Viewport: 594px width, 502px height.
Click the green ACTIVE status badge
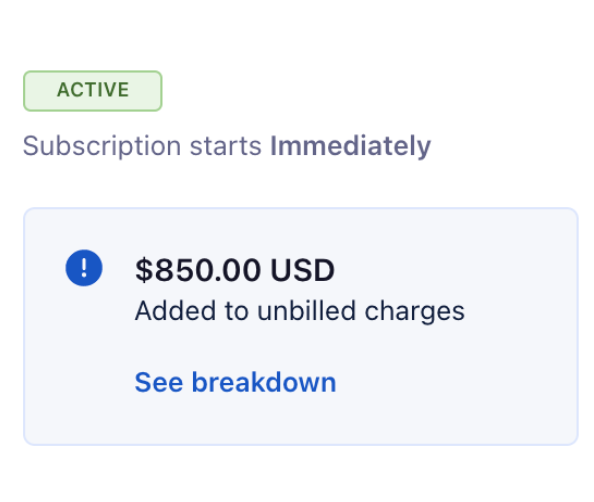click(x=93, y=91)
